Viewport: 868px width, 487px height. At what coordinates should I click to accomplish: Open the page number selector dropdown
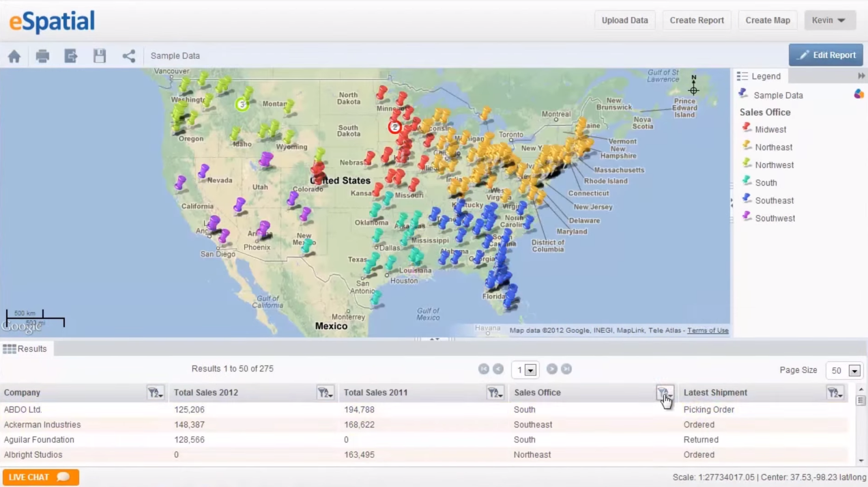[x=530, y=369]
